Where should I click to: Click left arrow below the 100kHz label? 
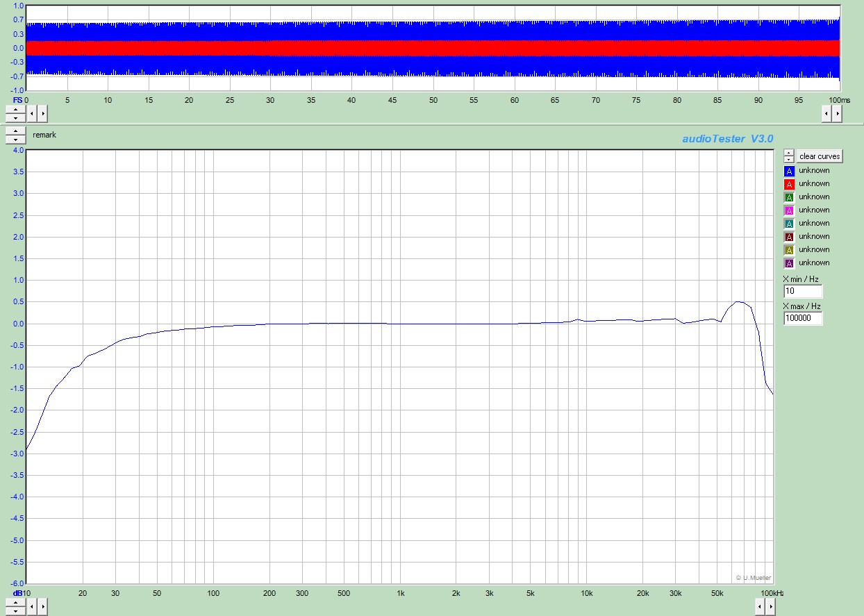761,607
